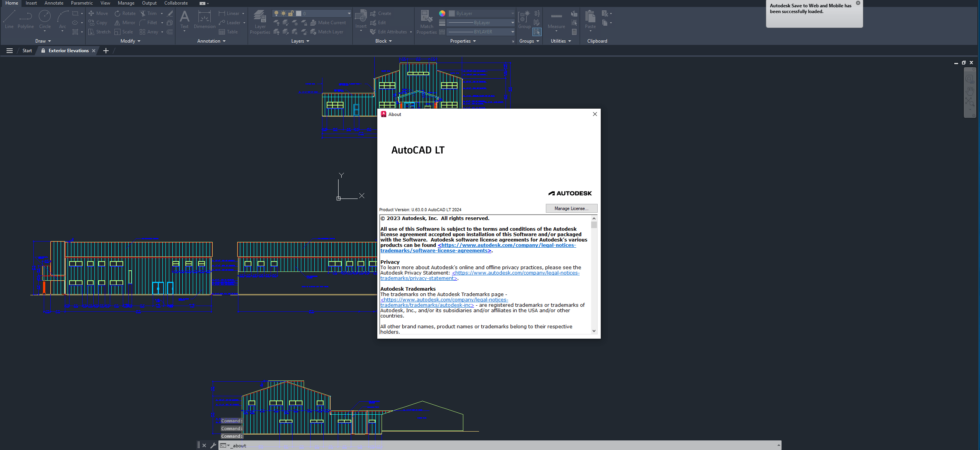Toggle the layer on/off lightbulb icon
Viewport: 980px width, 450px height.
[276, 13]
